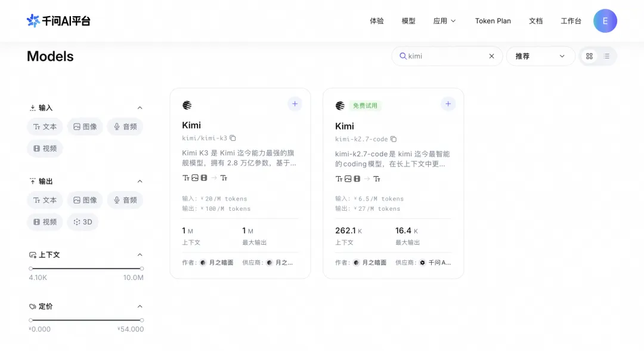The image size is (644, 351).
Task: Copy the kimi/kimi-k3 model ID
Action: pyautogui.click(x=233, y=138)
